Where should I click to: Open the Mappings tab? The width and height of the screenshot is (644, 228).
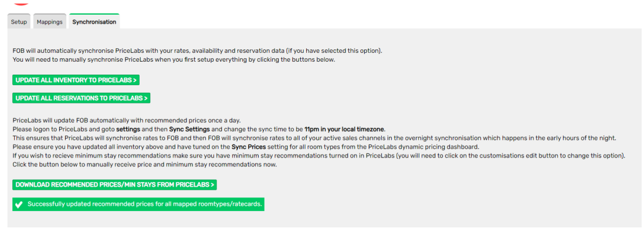[50, 22]
